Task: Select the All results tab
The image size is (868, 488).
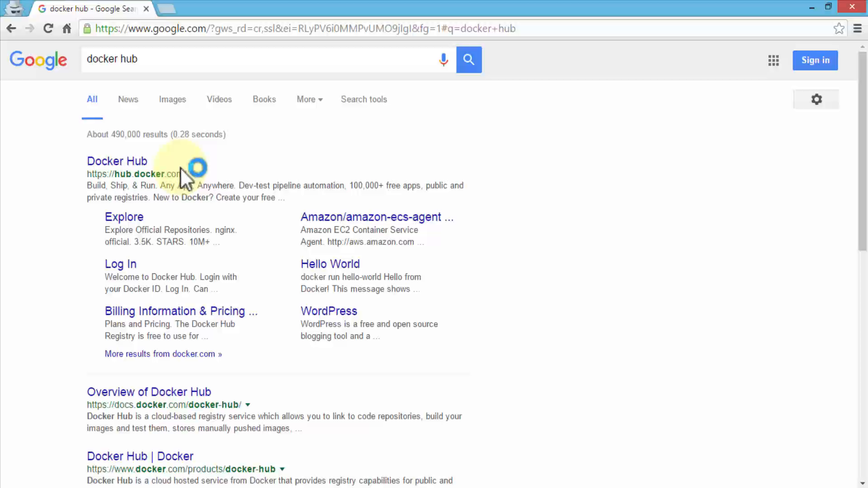Action: pos(92,99)
